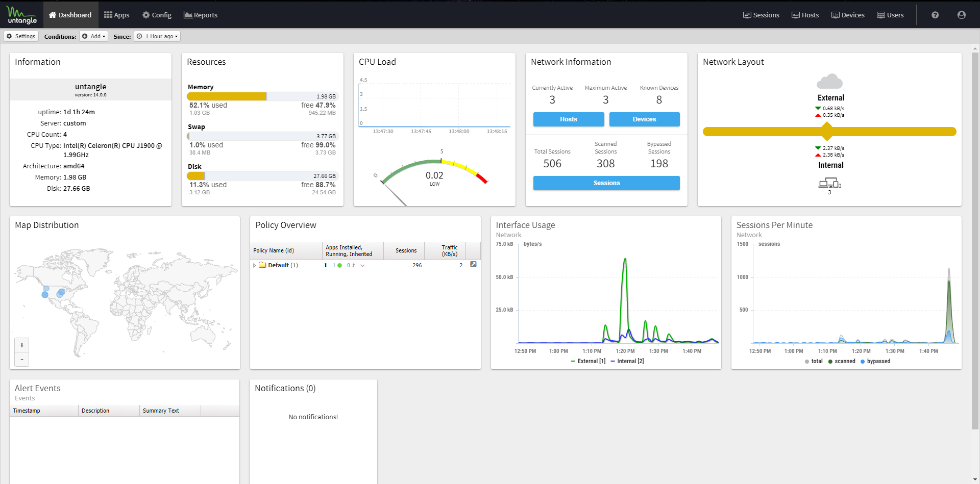The width and height of the screenshot is (980, 484).
Task: Click the Summary Text column header
Action: [170, 411]
